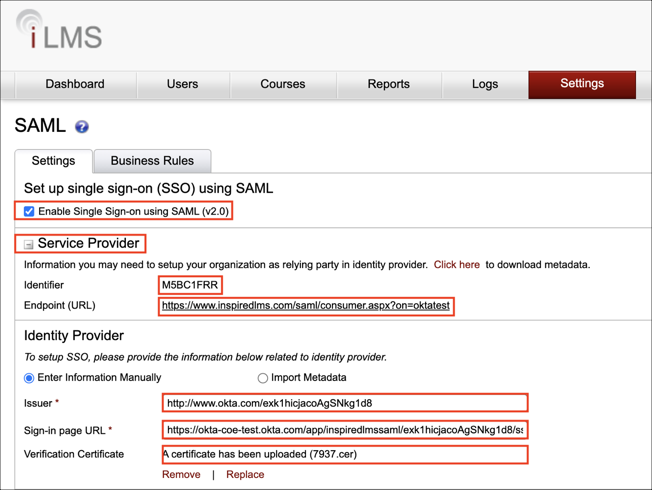Open the SAML help question mark icon
Screen dimensions: 652x490
tap(82, 127)
